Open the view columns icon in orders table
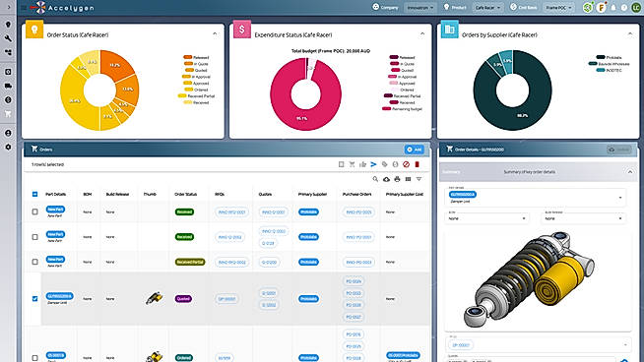 [408, 179]
